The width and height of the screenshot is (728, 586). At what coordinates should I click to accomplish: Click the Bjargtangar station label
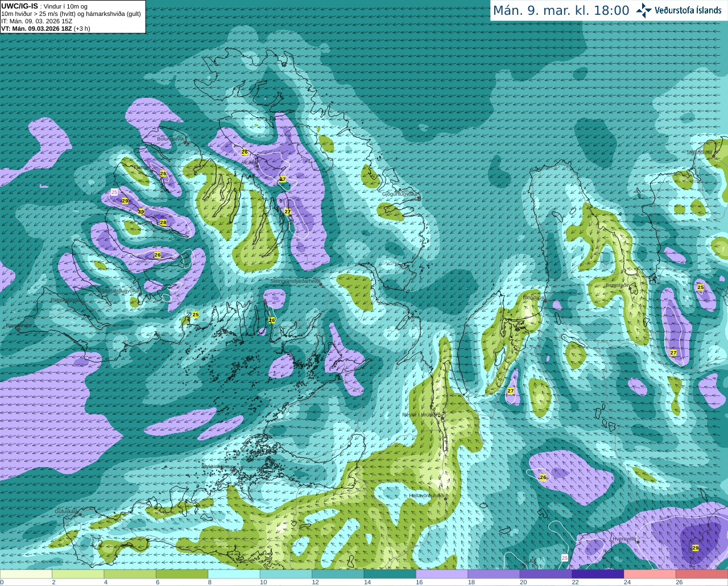18,327
